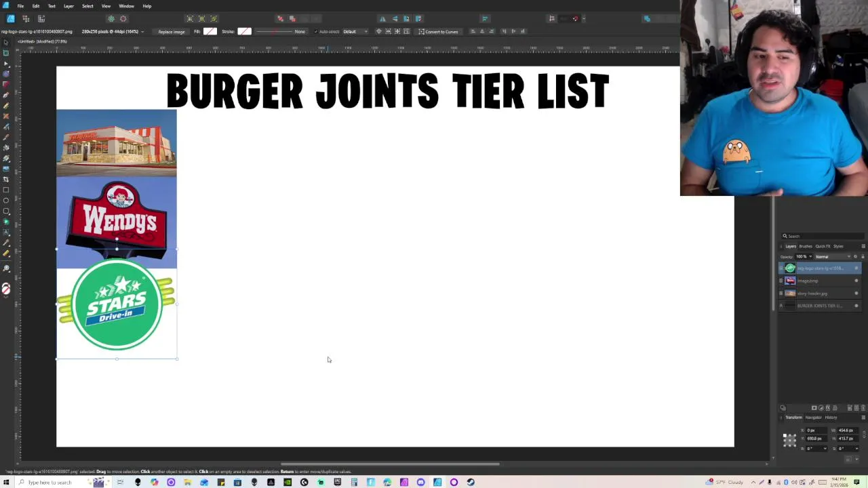Click the adjustment layer circle icon
This screenshot has width=868, height=488.
(821, 408)
